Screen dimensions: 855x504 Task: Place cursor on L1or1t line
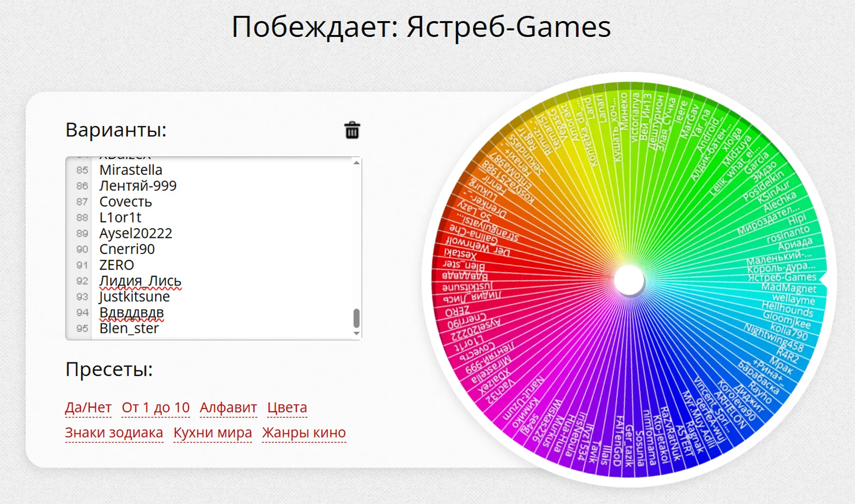(120, 217)
